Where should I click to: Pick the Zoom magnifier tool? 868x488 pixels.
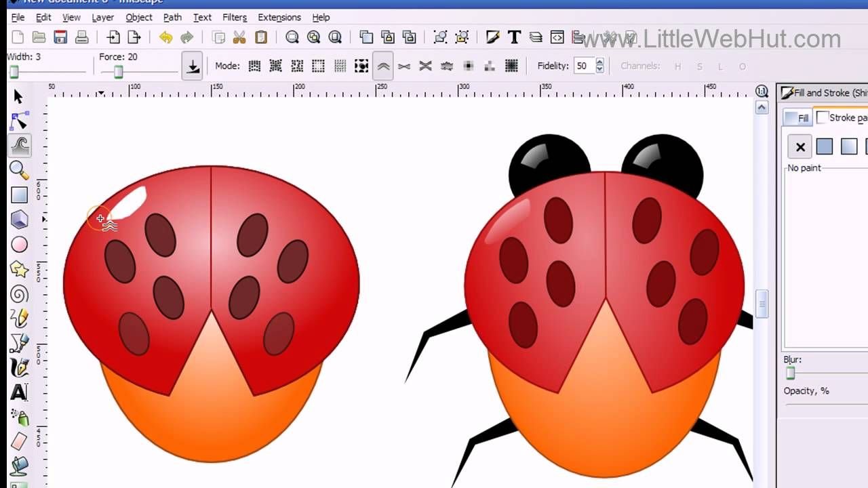(x=19, y=170)
